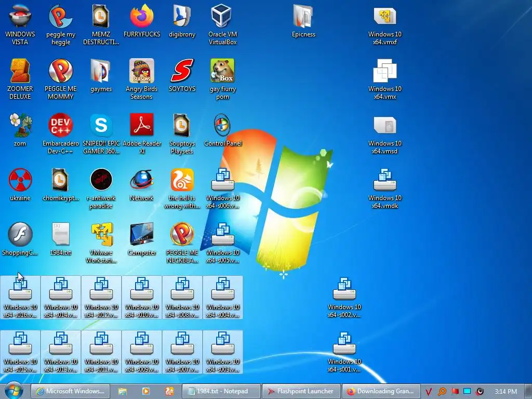Screen dimensions: 532x399
Task: Click the ukraine radiation icon
Action: pyautogui.click(x=20, y=185)
